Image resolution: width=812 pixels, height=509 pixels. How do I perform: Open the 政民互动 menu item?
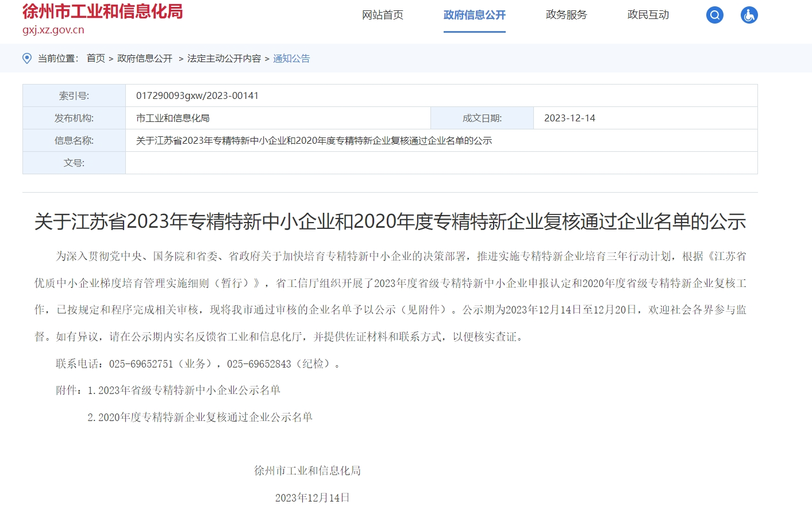tap(648, 15)
